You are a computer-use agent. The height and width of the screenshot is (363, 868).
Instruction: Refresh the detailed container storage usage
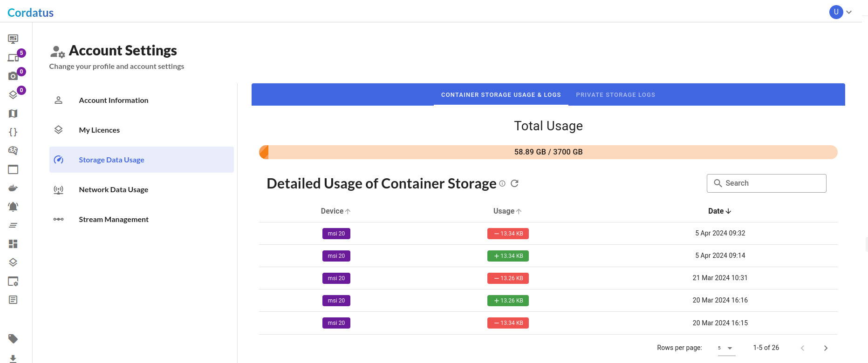(x=514, y=183)
